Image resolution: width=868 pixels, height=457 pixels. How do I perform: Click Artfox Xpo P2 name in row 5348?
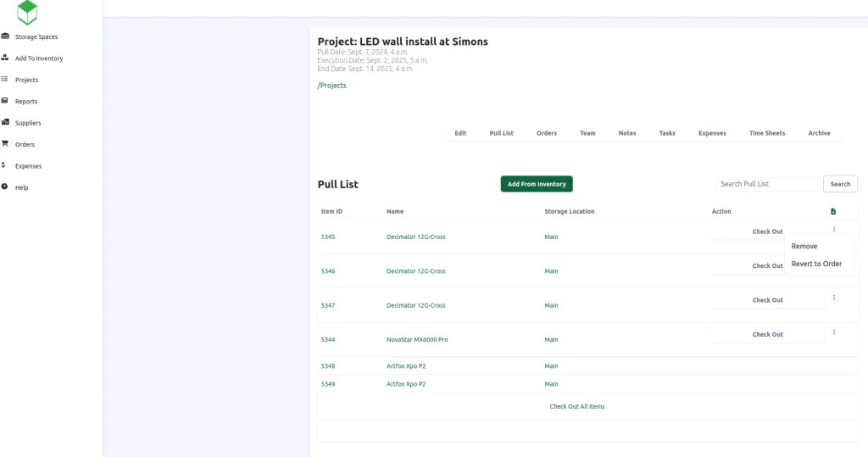click(406, 365)
